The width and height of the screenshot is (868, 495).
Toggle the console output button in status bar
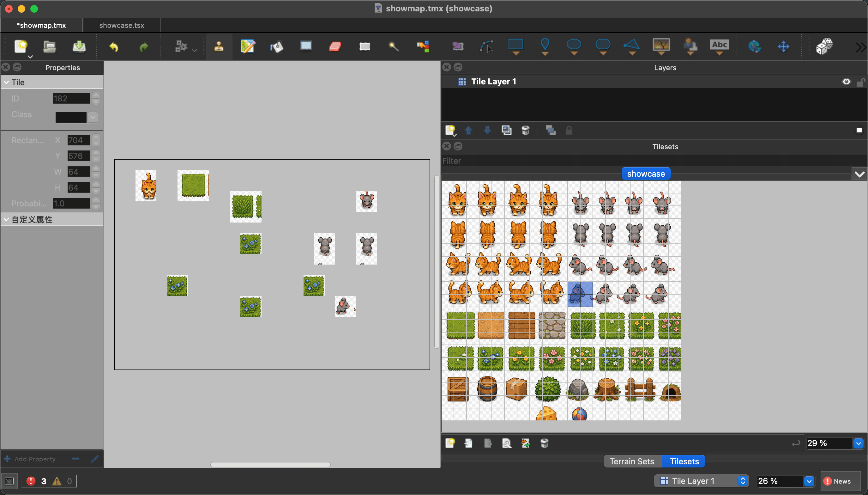(9, 481)
